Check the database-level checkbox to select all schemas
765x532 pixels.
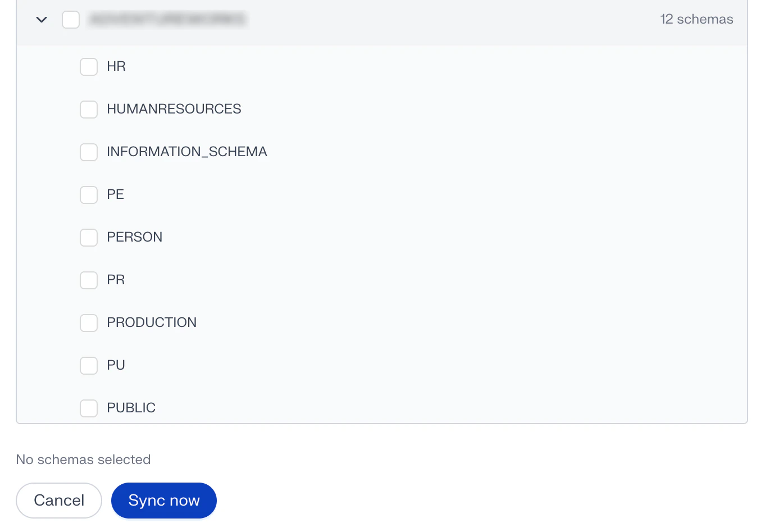click(71, 19)
